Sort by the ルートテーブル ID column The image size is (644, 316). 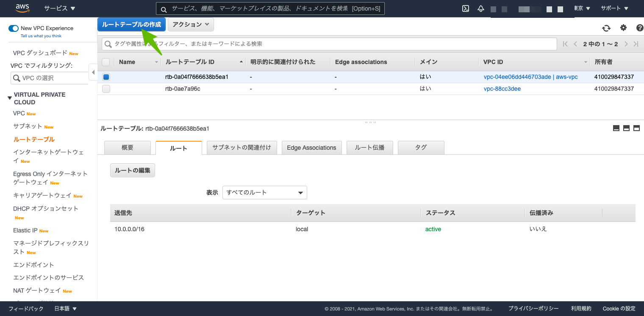tap(203, 62)
